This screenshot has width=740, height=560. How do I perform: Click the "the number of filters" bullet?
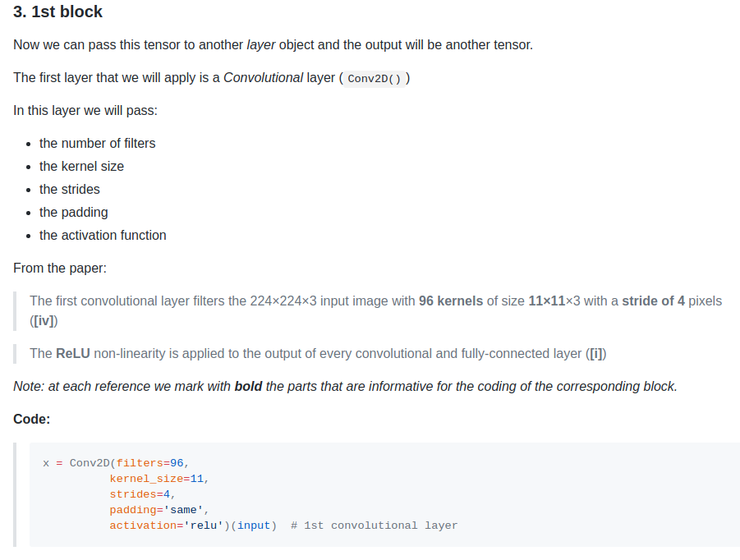97,143
